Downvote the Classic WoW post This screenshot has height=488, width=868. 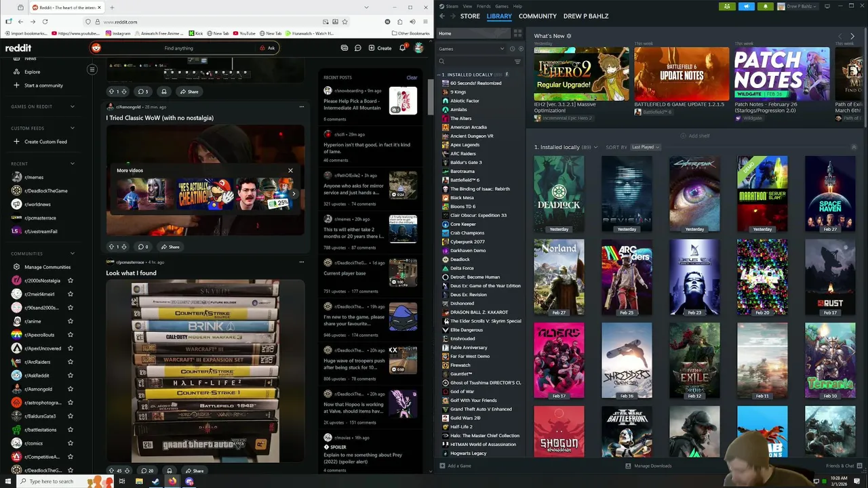[x=123, y=247]
